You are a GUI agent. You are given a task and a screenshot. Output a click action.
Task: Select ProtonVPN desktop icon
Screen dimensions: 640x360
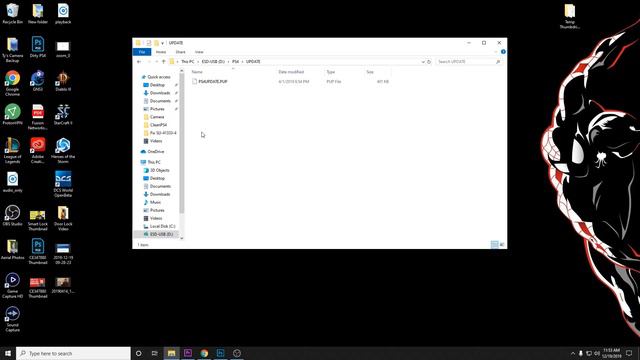(13, 114)
